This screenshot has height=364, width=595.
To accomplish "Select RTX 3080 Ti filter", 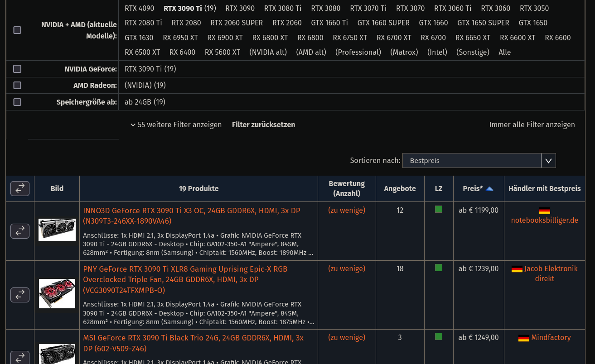I will pos(283,9).
